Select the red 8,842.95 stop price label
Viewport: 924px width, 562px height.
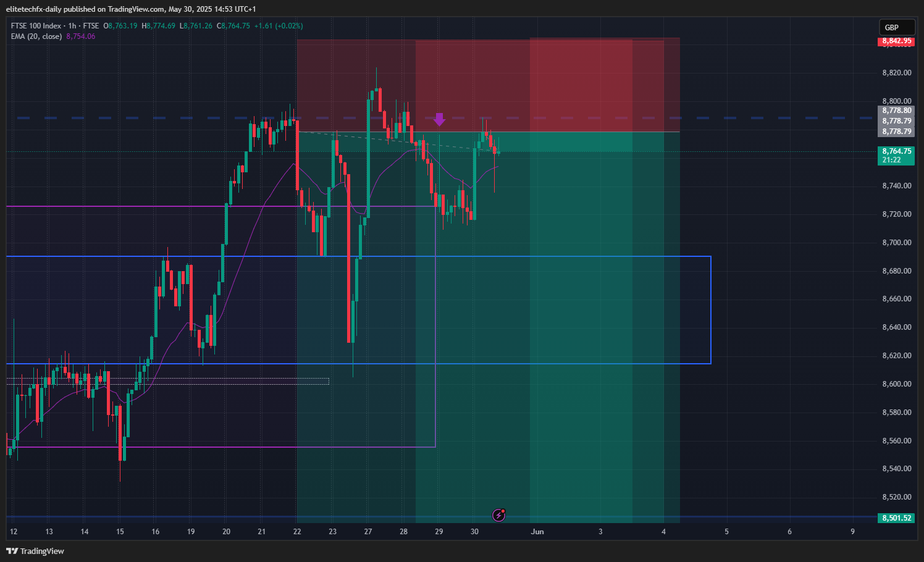click(x=896, y=41)
